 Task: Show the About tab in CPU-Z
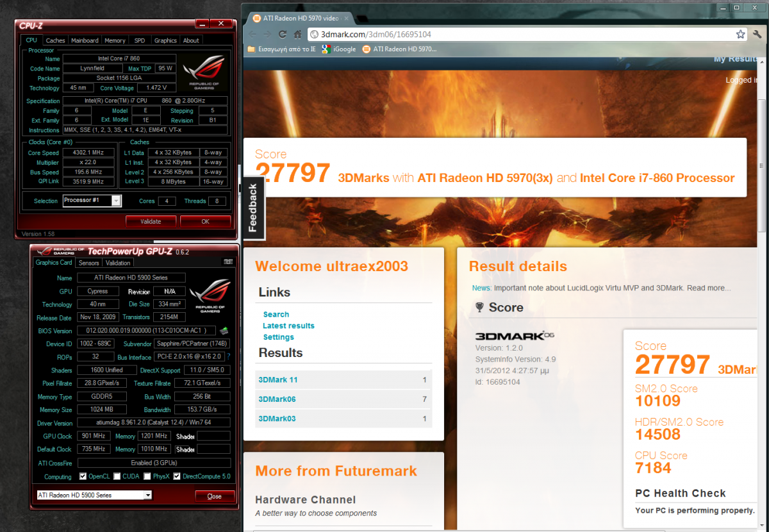tap(191, 40)
